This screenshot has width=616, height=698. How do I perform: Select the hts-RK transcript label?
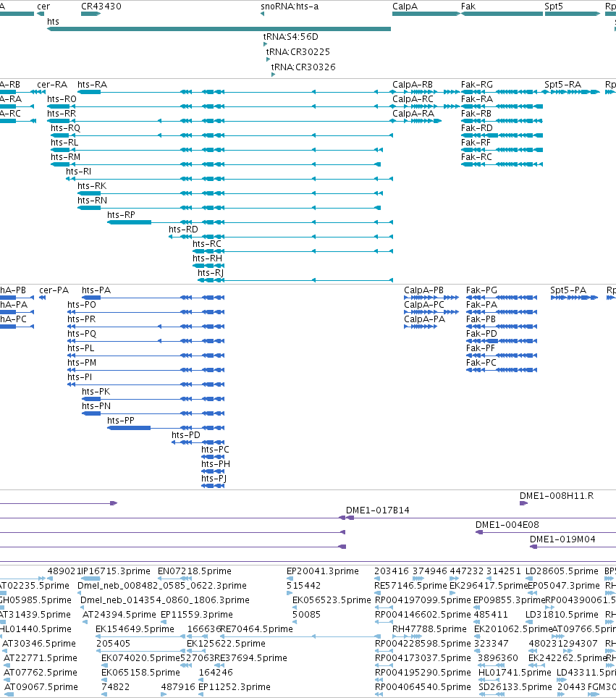click(x=92, y=186)
